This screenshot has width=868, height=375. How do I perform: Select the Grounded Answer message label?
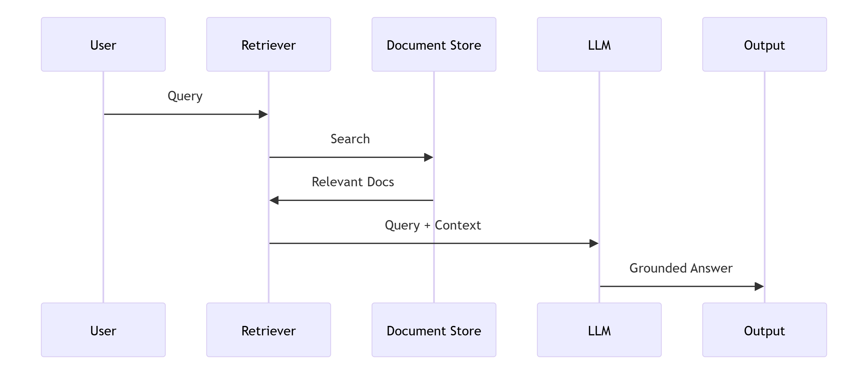click(x=681, y=268)
